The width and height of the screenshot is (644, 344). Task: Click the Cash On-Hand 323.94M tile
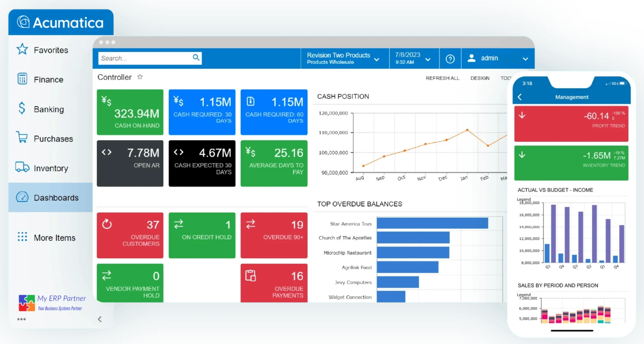130,112
